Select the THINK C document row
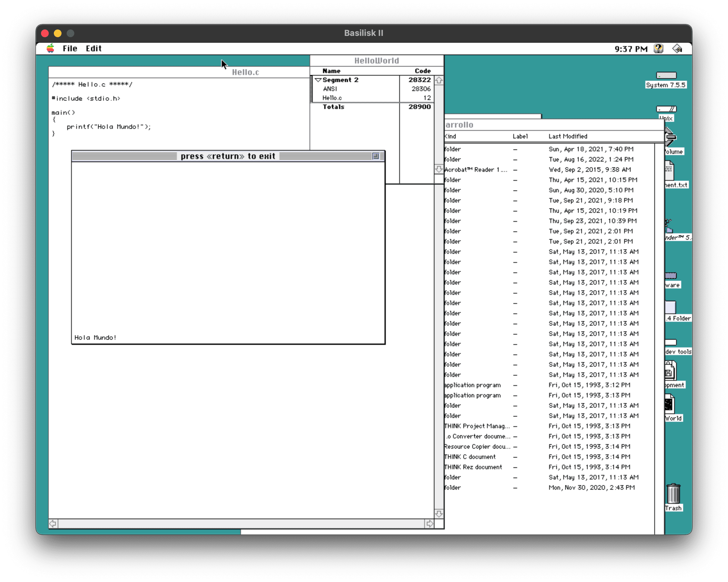This screenshot has width=728, height=582. click(550, 457)
